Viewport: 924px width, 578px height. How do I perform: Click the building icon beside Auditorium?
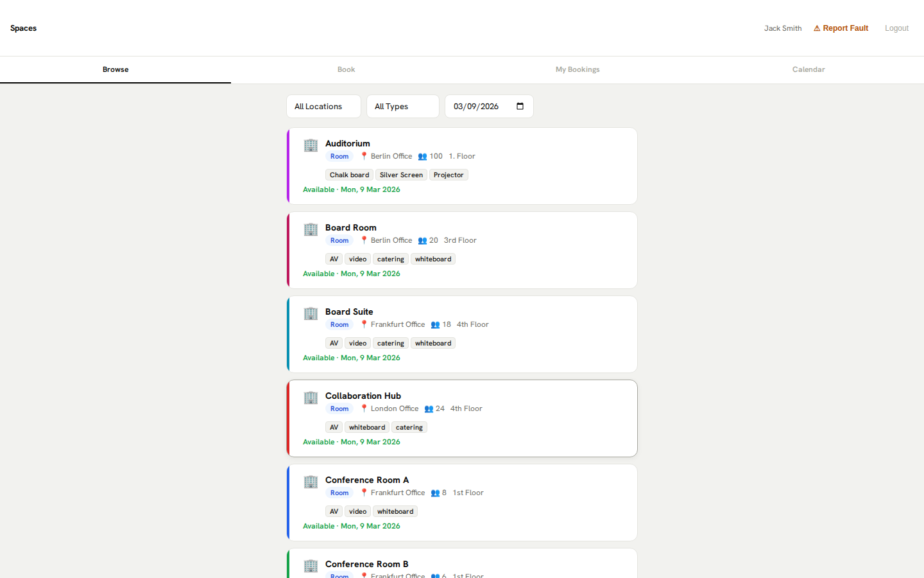coord(311,146)
